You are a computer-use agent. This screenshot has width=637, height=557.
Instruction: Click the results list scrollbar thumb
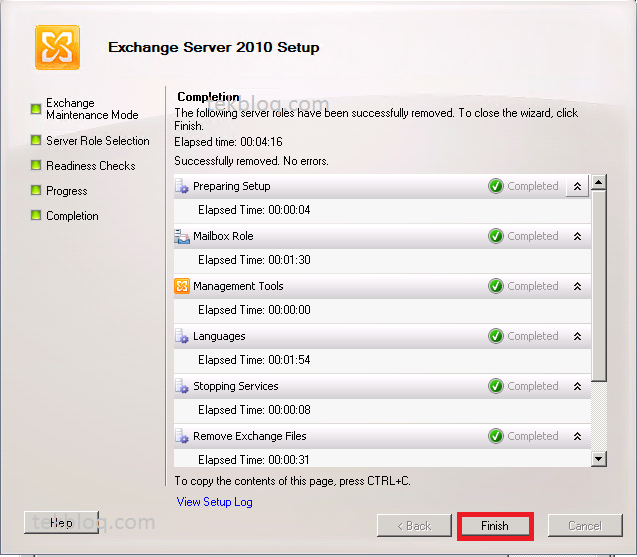(x=598, y=286)
